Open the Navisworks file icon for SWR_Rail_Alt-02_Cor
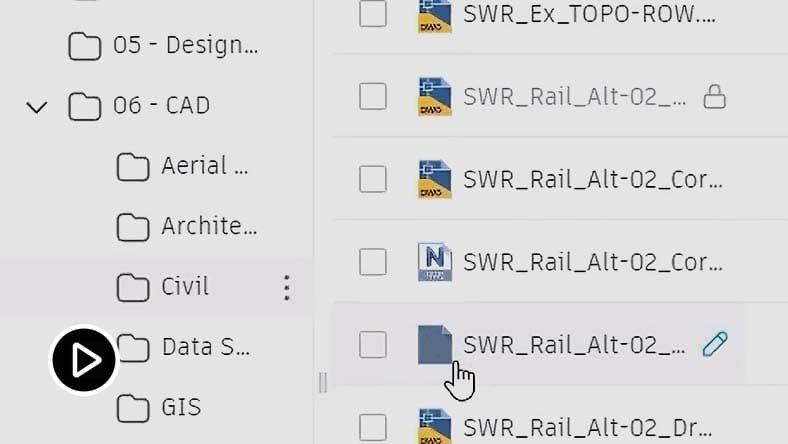 435,262
